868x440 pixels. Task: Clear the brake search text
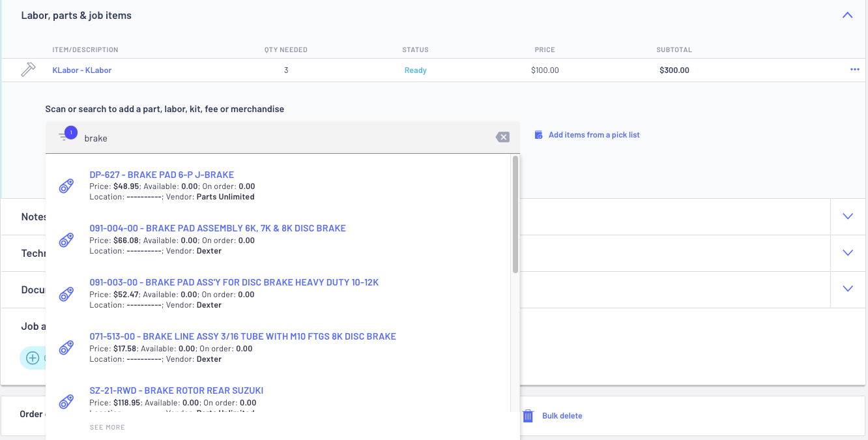coord(502,137)
